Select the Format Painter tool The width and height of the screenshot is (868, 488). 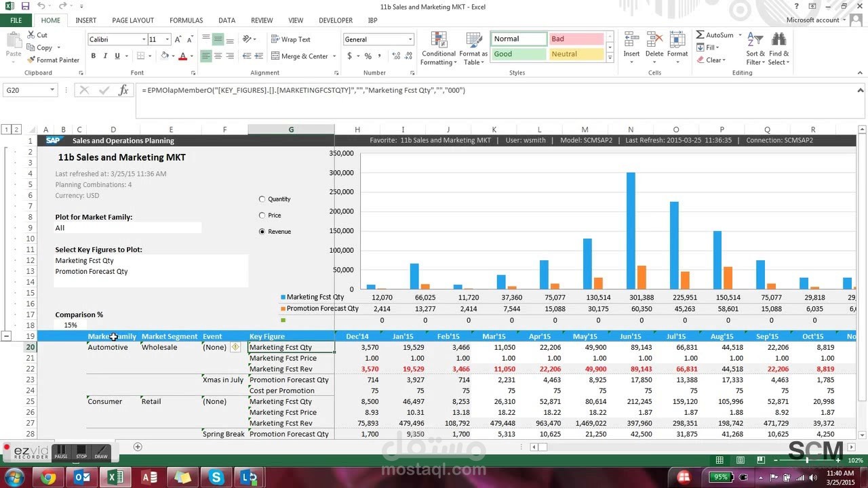53,60
